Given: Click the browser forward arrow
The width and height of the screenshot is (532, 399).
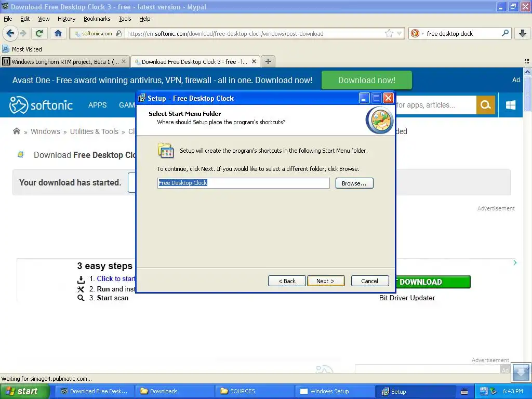Looking at the screenshot, I should coord(23,33).
